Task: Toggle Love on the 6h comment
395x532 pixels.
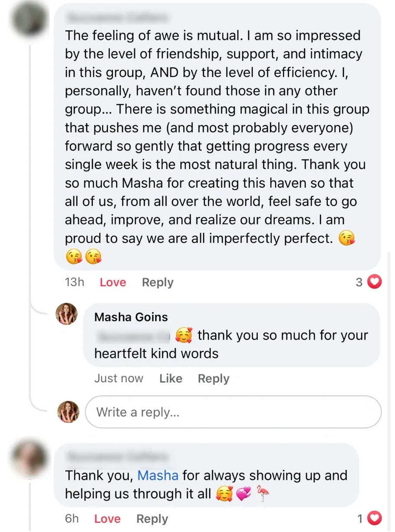Action: pyautogui.click(x=107, y=519)
